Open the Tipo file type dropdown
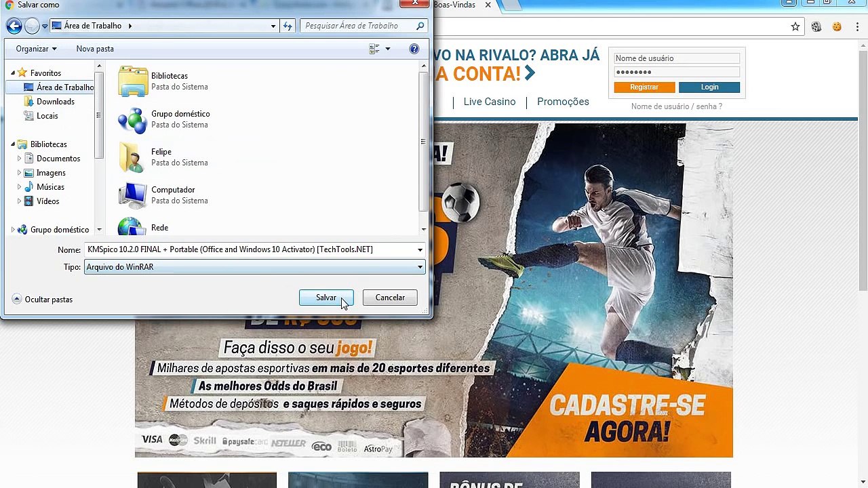 [254, 267]
